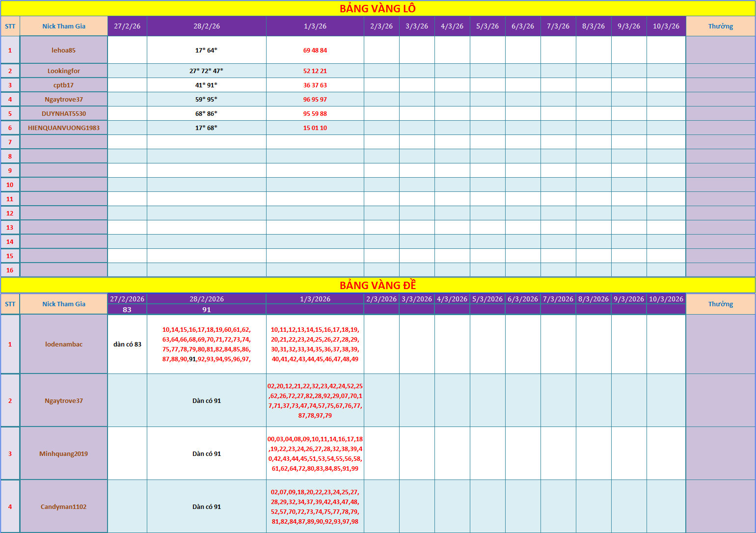Select the cell containing 69 48 84
The image size is (756, 533).
(315, 50)
